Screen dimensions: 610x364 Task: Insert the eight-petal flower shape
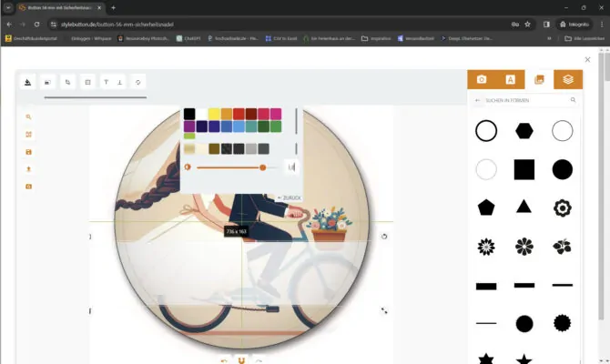pyautogui.click(x=524, y=247)
